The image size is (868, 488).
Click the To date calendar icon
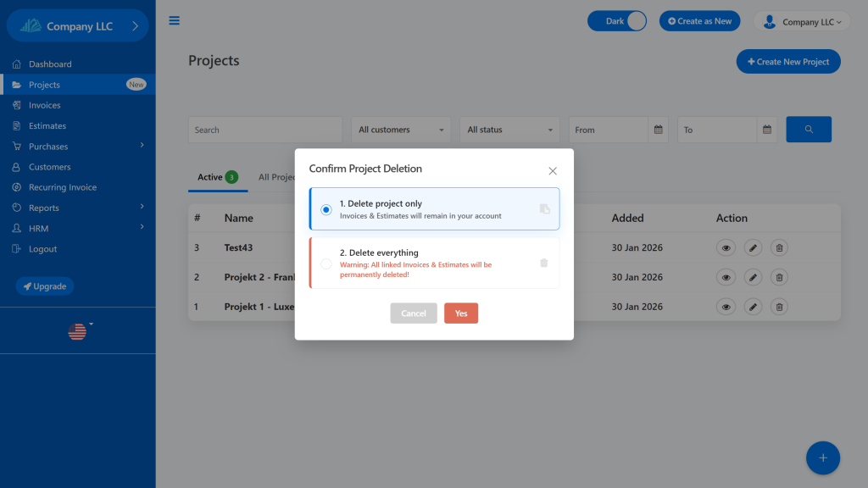[766, 130]
